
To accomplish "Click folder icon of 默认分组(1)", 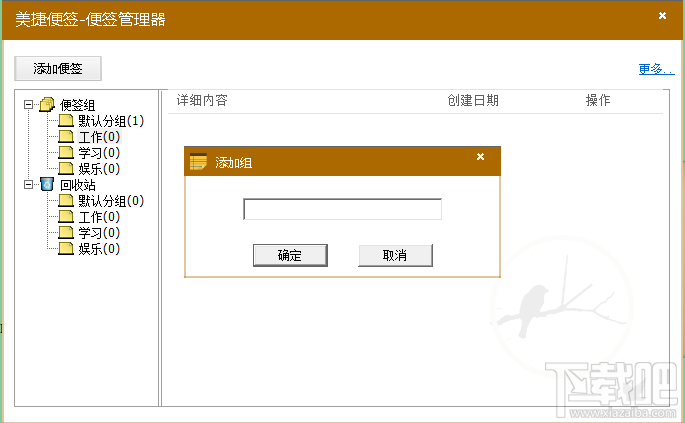I will pyautogui.click(x=66, y=121).
